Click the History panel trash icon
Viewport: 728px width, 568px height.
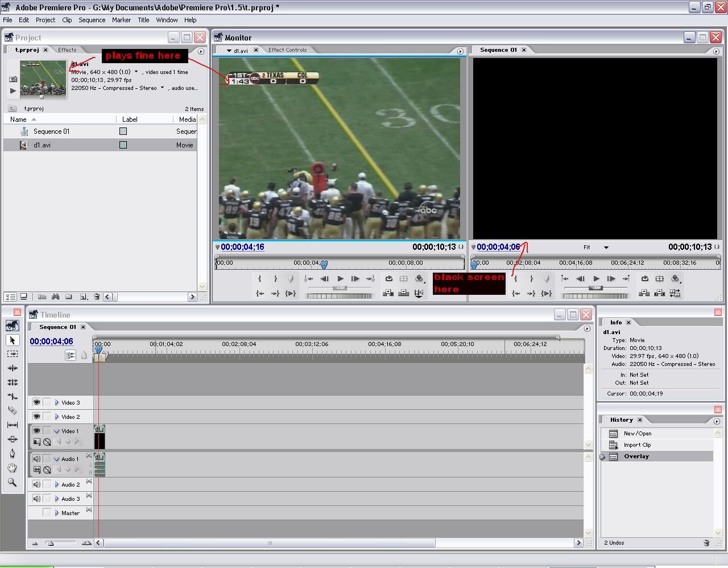pyautogui.click(x=706, y=543)
